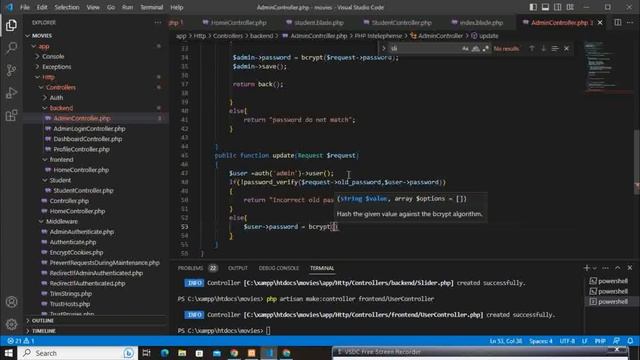Viewport: 640px width, 360px height.
Task: Split the editor right
Action: click(618, 22)
